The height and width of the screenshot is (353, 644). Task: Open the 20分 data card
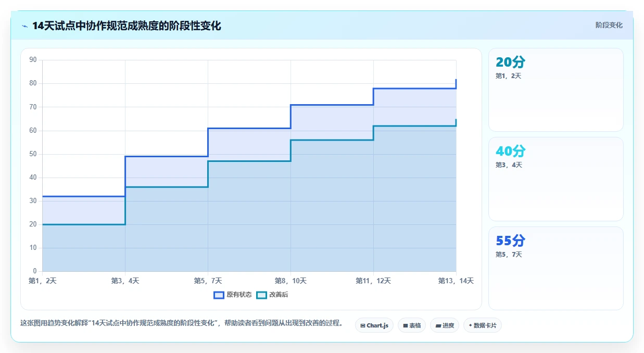(x=555, y=90)
